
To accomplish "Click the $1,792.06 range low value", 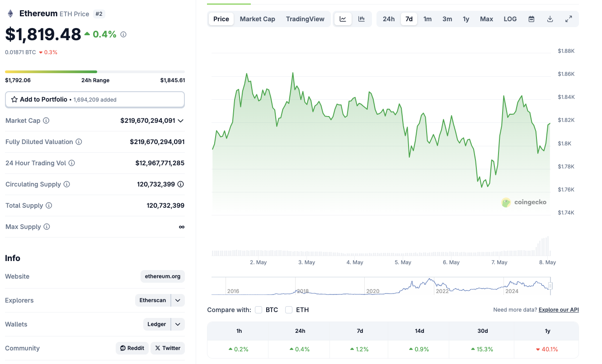I will tap(18, 80).
